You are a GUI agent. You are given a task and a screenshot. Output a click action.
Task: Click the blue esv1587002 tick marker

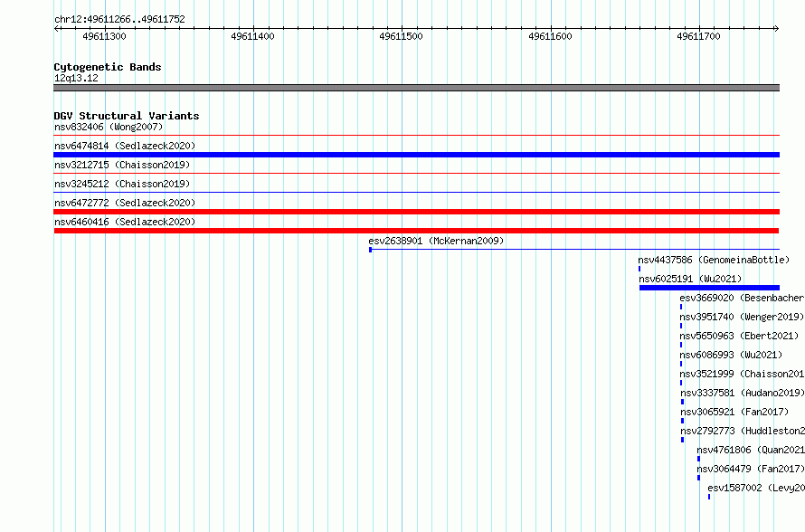709,497
